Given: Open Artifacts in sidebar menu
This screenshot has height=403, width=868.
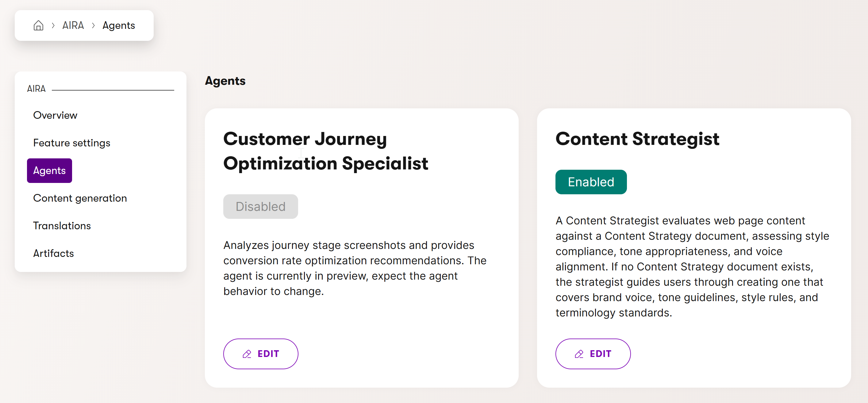Looking at the screenshot, I should click(x=53, y=253).
